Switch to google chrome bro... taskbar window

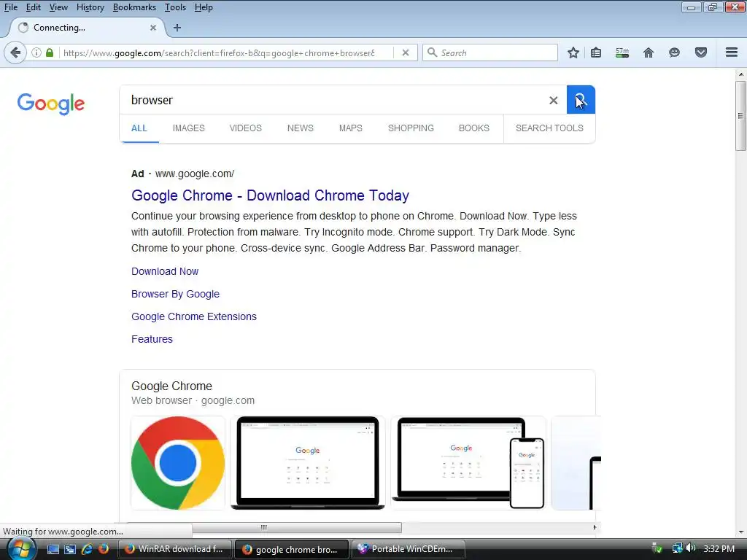point(292,549)
